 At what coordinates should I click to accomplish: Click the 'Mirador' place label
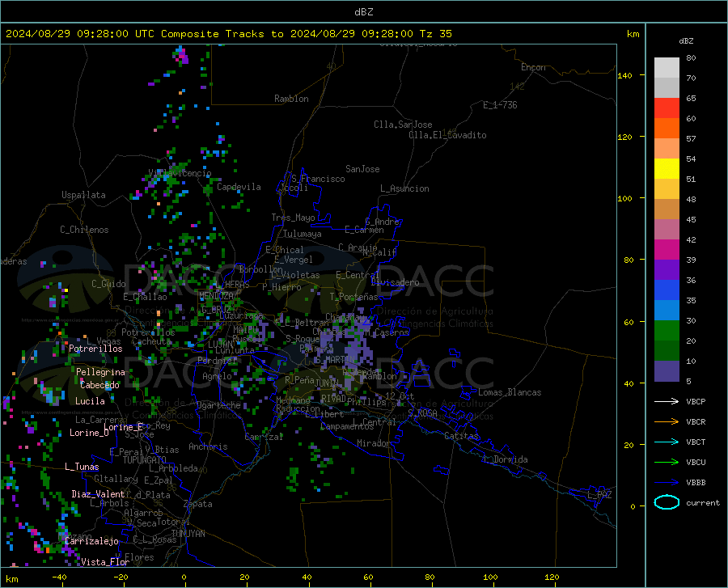click(x=373, y=443)
